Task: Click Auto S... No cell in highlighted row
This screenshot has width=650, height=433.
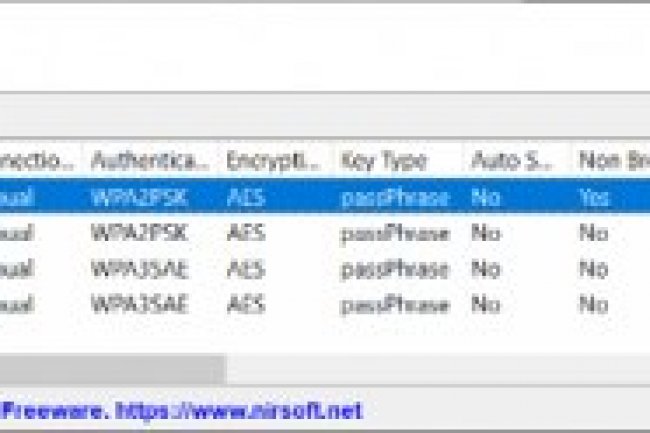Action: point(485,198)
